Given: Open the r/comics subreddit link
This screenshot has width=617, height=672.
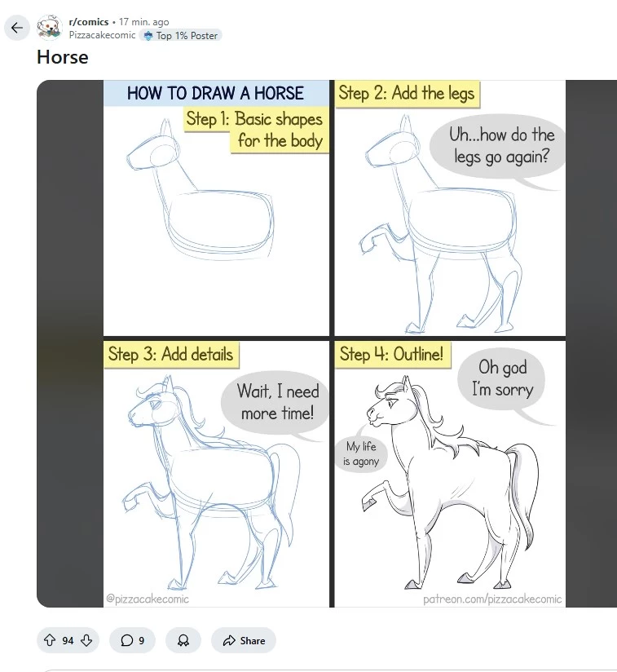Looking at the screenshot, I should click(89, 22).
